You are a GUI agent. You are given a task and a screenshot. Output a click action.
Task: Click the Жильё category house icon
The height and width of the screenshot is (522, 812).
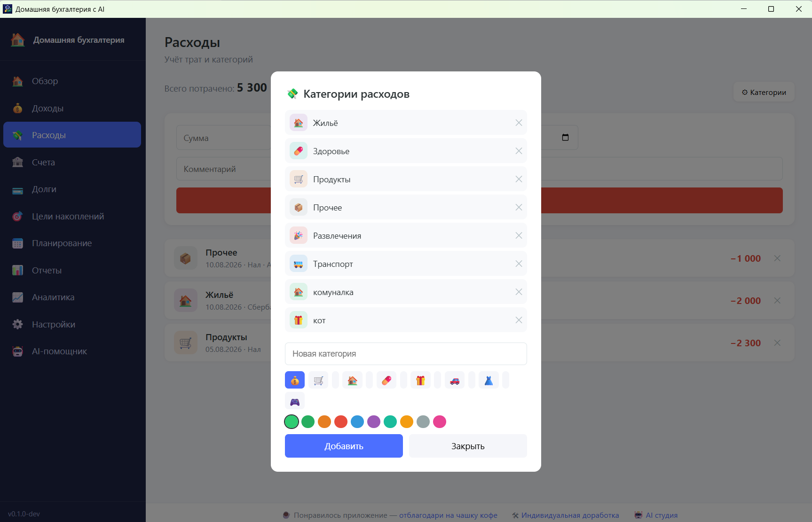(299, 123)
